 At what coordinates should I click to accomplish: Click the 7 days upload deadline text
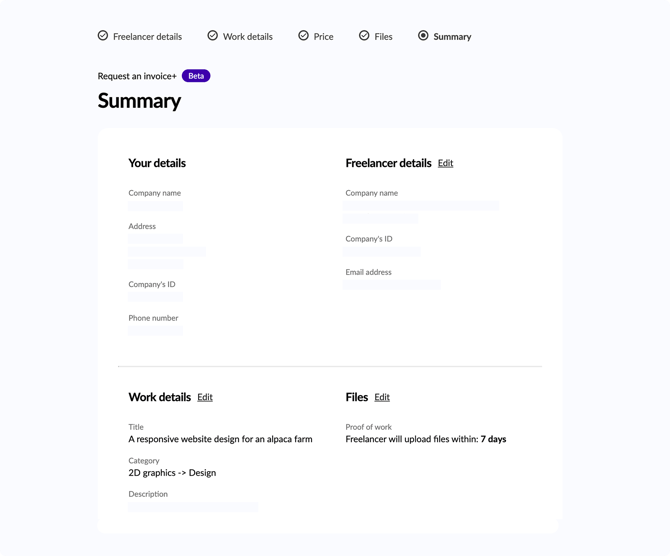point(493,439)
